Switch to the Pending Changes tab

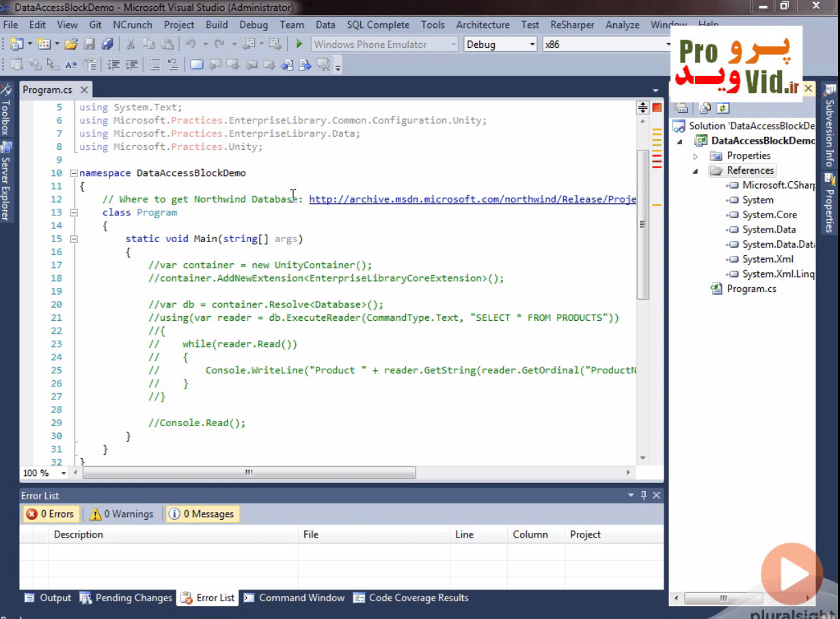(126, 598)
